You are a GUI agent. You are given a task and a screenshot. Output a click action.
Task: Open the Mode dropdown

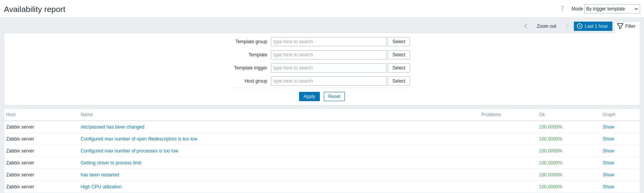612,9
